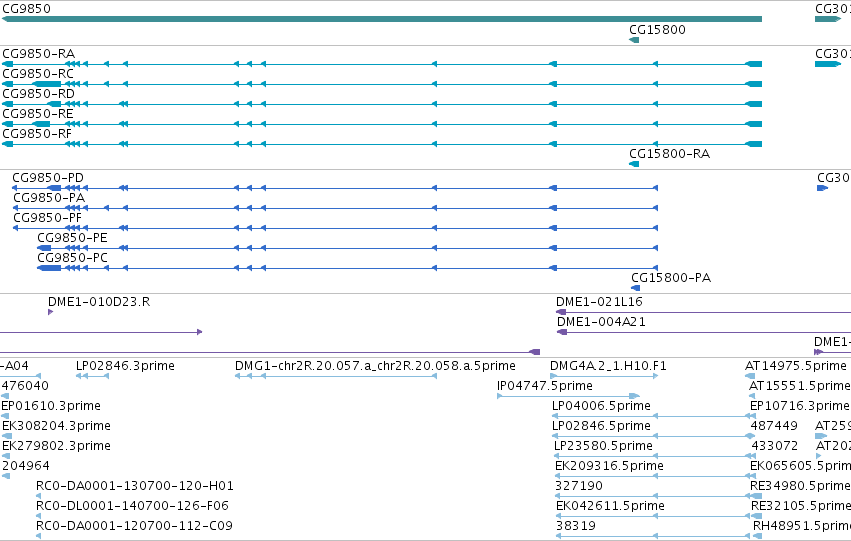Screen dimensions: 851x541
Task: Click the EK279802.3prime EST label
Action: tap(56, 447)
